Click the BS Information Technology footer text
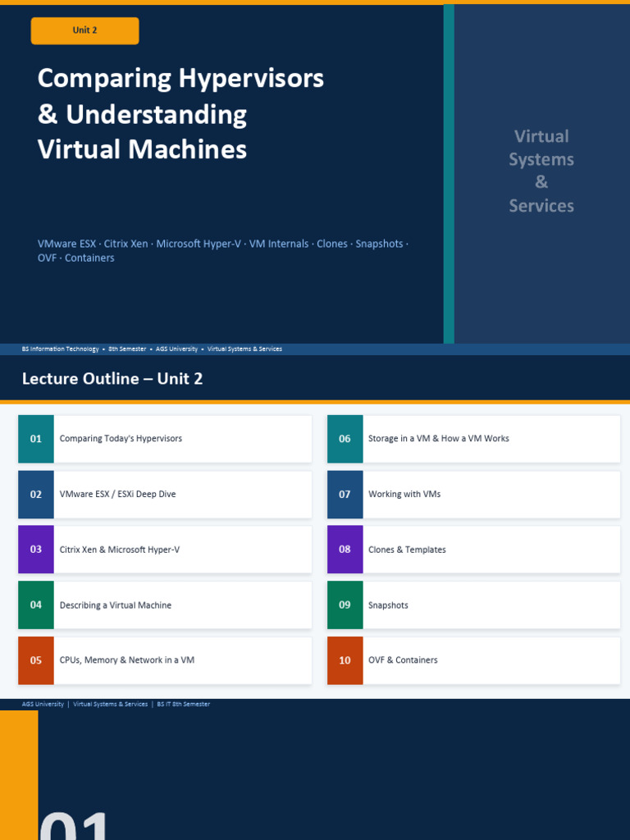This screenshot has width=630, height=840. [152, 349]
